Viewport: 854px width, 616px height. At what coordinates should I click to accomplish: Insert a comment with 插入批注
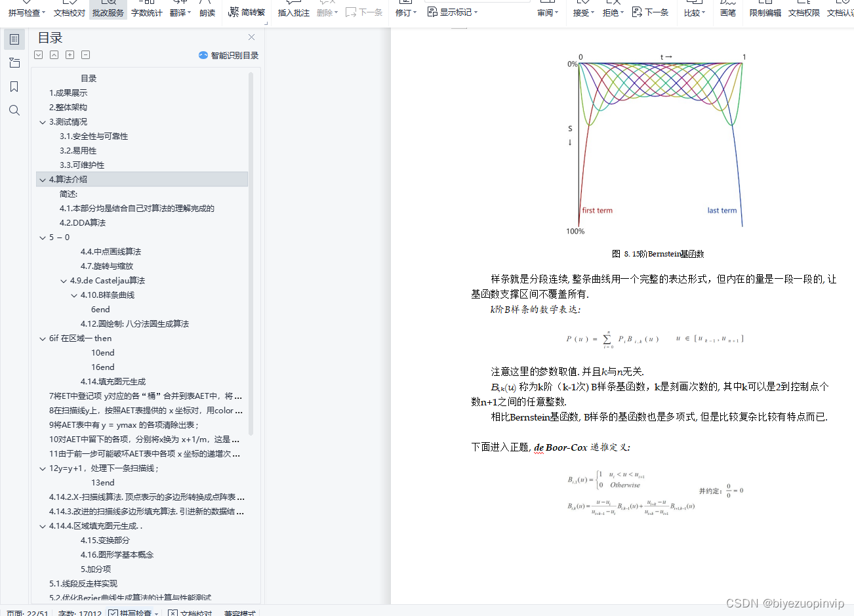pyautogui.click(x=293, y=12)
